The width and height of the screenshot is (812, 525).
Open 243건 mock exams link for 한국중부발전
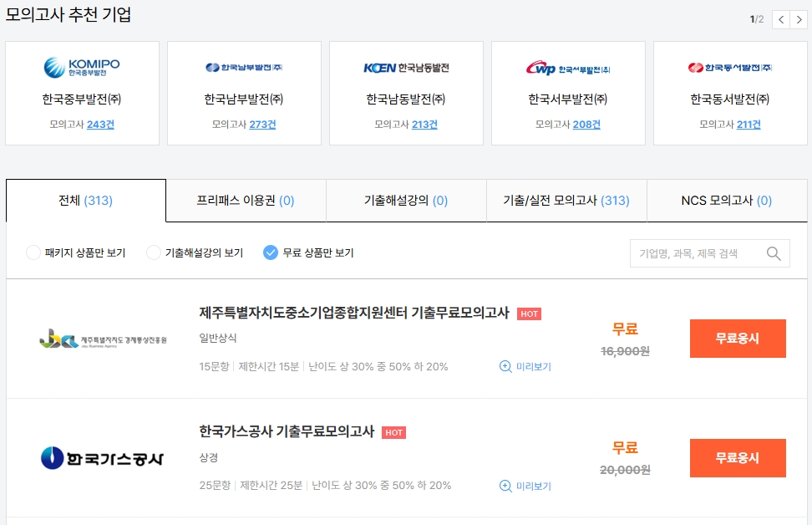(100, 125)
